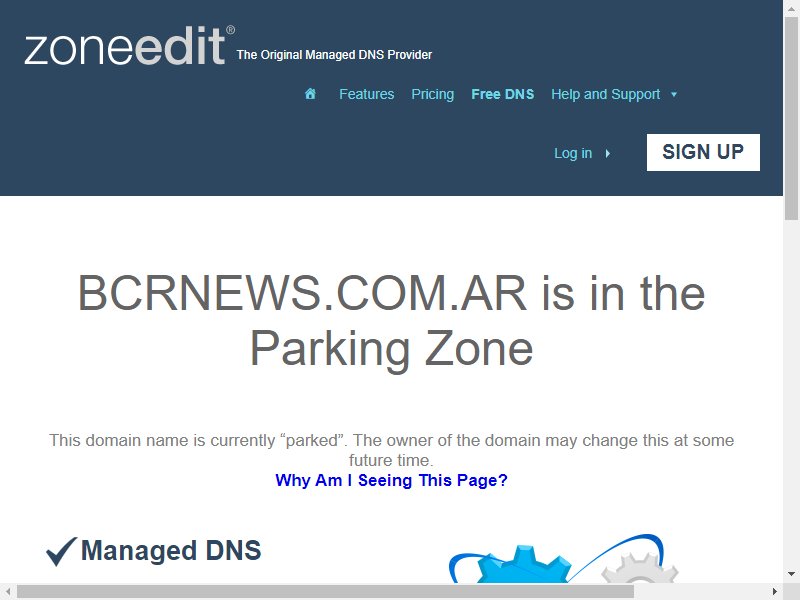
Task: Click the Log in link
Action: coord(573,153)
